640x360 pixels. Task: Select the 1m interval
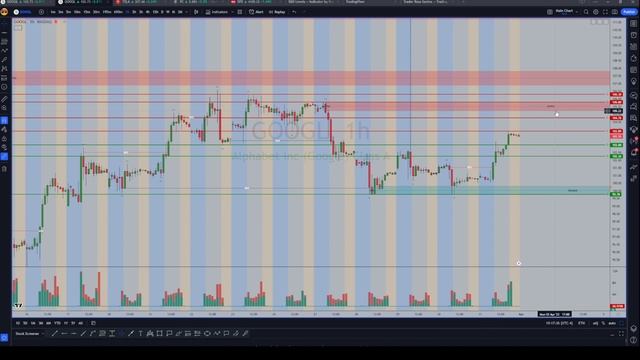[53, 12]
